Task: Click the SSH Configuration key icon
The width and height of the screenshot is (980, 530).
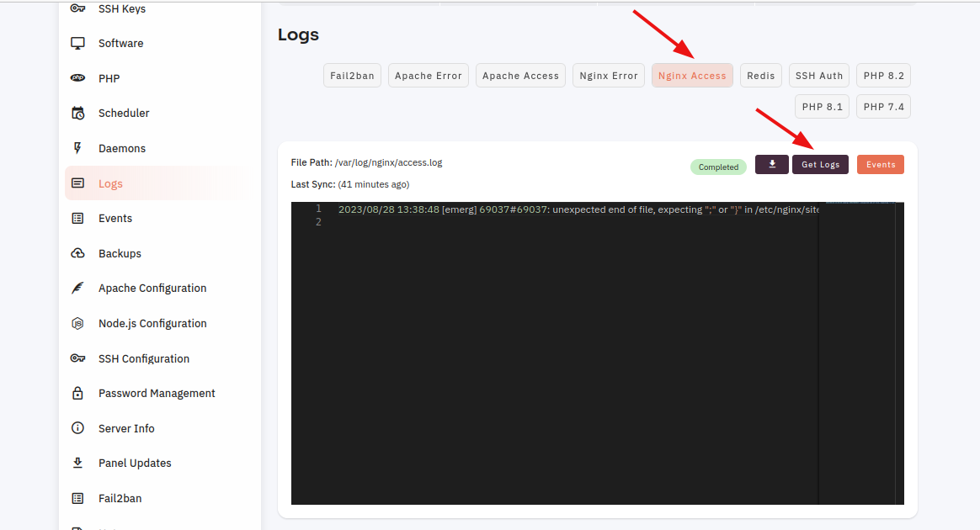Action: coord(77,358)
